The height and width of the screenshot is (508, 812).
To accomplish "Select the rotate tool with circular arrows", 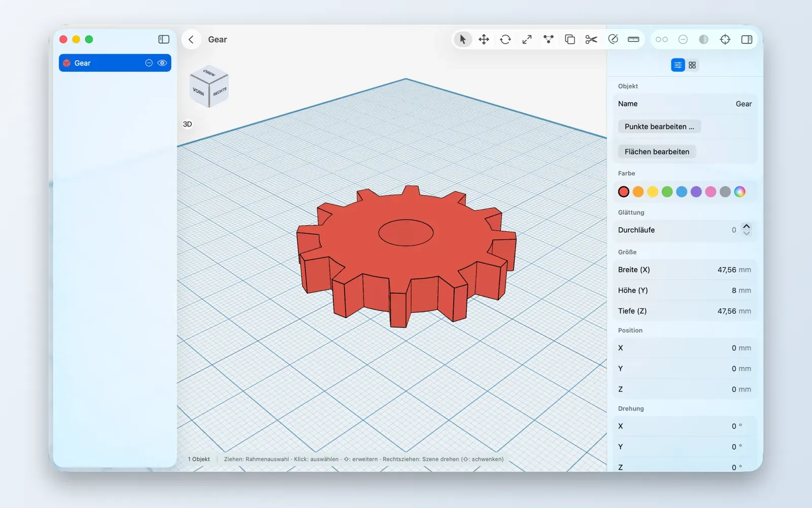I will coord(505,39).
